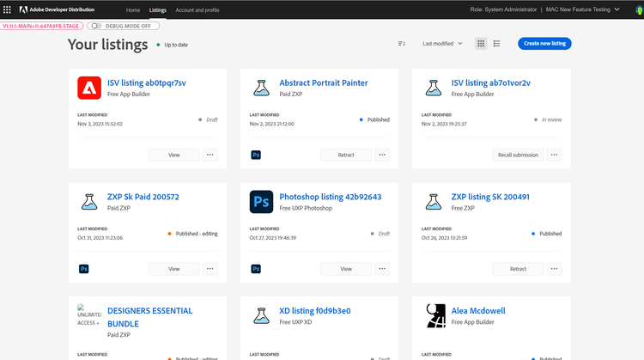Go to the Home tab

coord(133,9)
